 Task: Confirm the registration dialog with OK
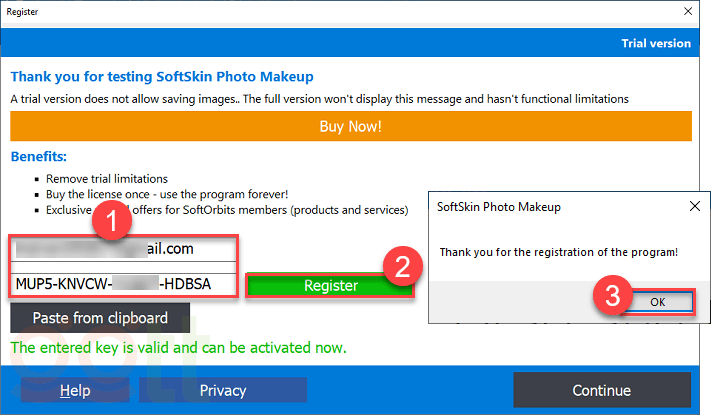tap(657, 302)
